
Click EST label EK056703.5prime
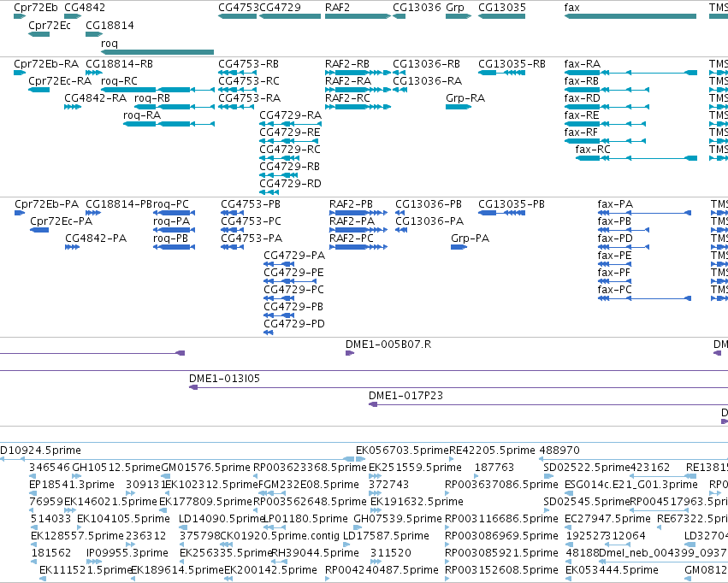[403, 450]
